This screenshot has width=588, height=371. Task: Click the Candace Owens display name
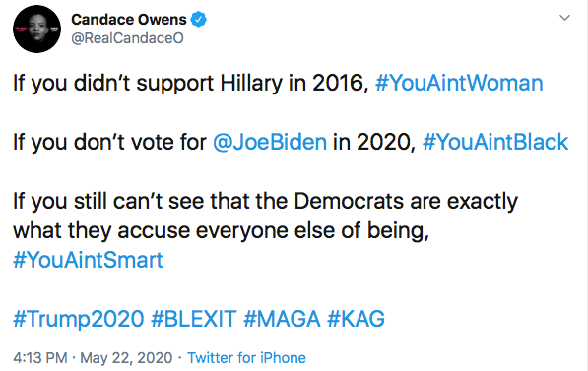[x=129, y=19]
